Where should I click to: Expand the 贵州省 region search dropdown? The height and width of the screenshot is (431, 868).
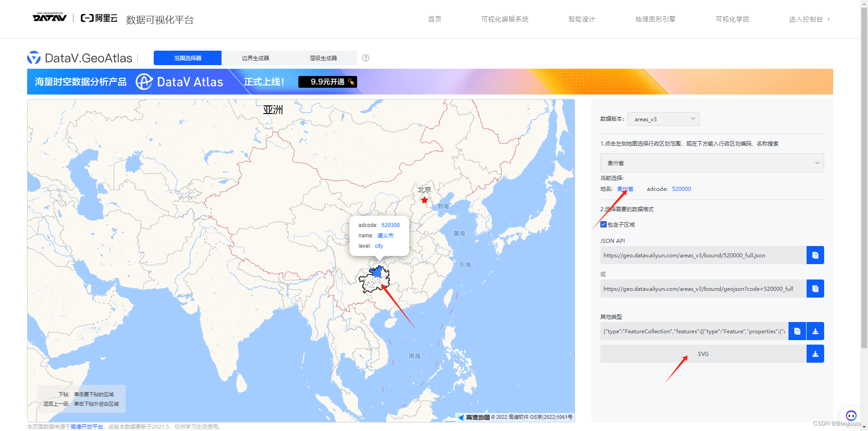coord(712,163)
